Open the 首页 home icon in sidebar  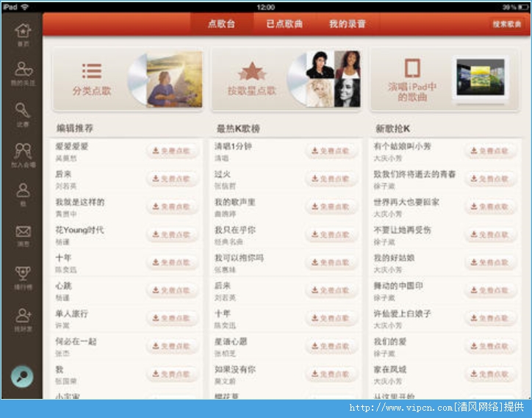(23, 31)
